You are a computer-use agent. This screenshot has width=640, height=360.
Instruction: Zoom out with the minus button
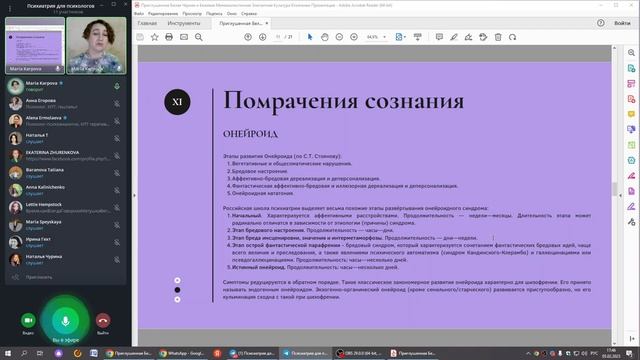pyautogui.click(x=339, y=37)
